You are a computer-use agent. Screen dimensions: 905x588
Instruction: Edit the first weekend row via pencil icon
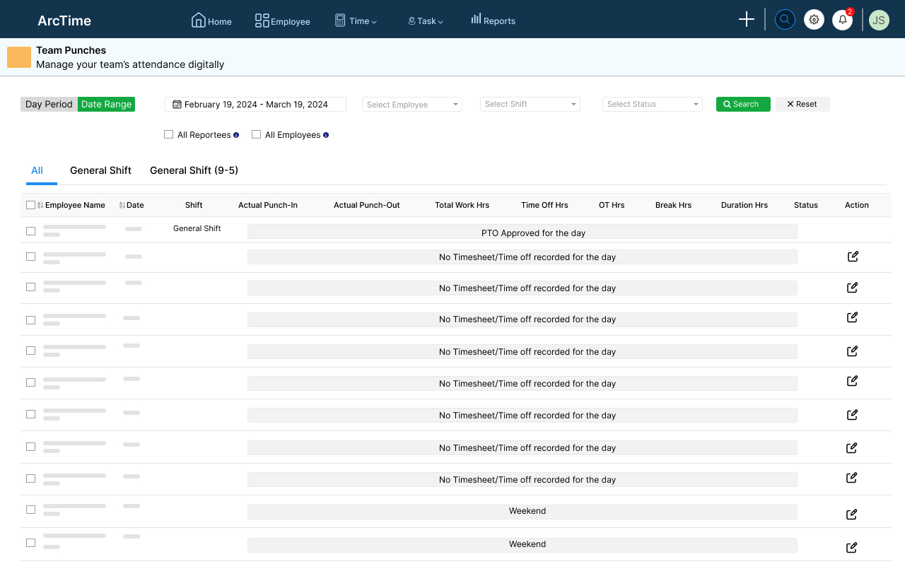(x=851, y=514)
